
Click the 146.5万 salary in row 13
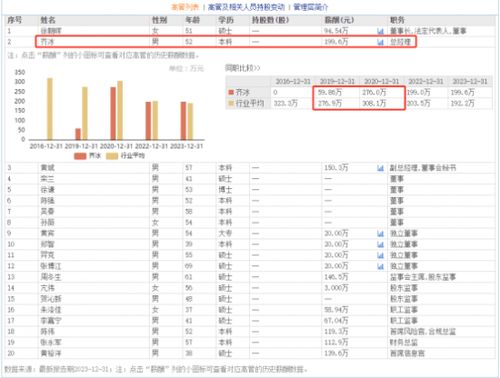click(336, 277)
